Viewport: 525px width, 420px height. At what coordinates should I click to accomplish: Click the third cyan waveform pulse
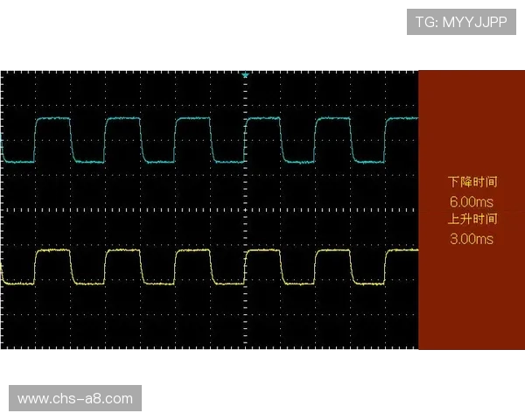193,118
